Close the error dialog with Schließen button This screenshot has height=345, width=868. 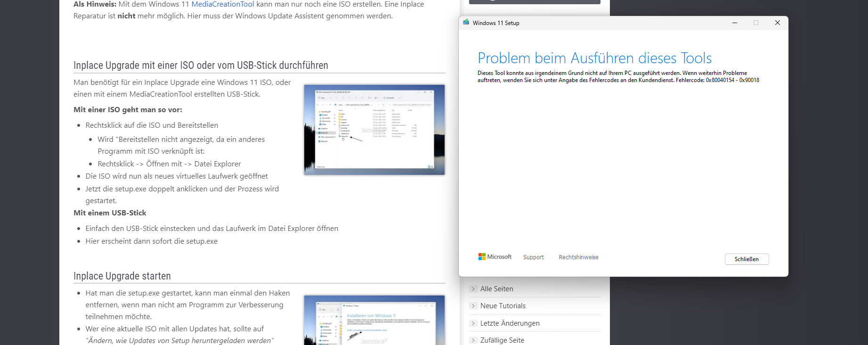[746, 259]
